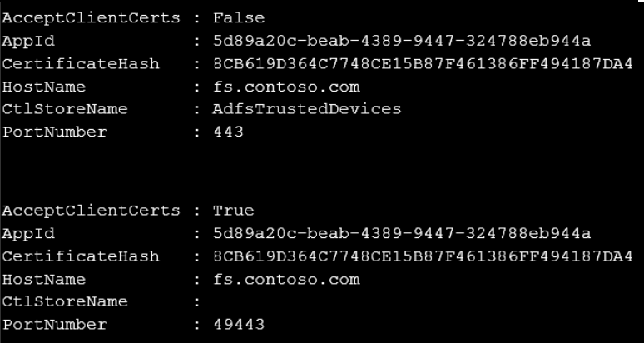Click the first CtlStoreName label
Image resolution: width=644 pixels, height=343 pixels.
click(x=65, y=109)
